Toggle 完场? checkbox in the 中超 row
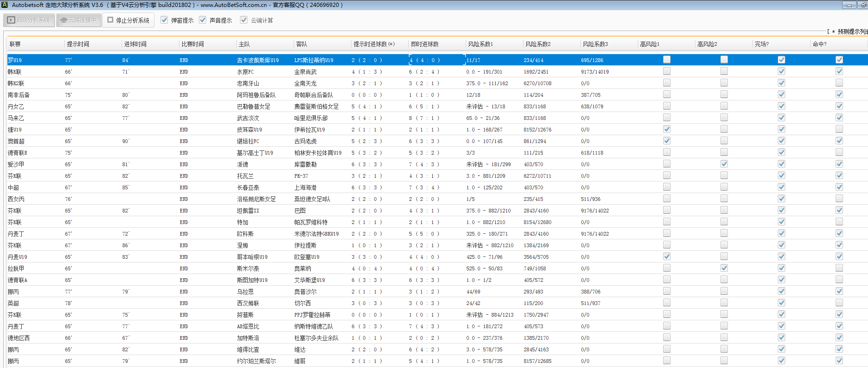This screenshot has height=368, width=868. pyautogui.click(x=782, y=187)
